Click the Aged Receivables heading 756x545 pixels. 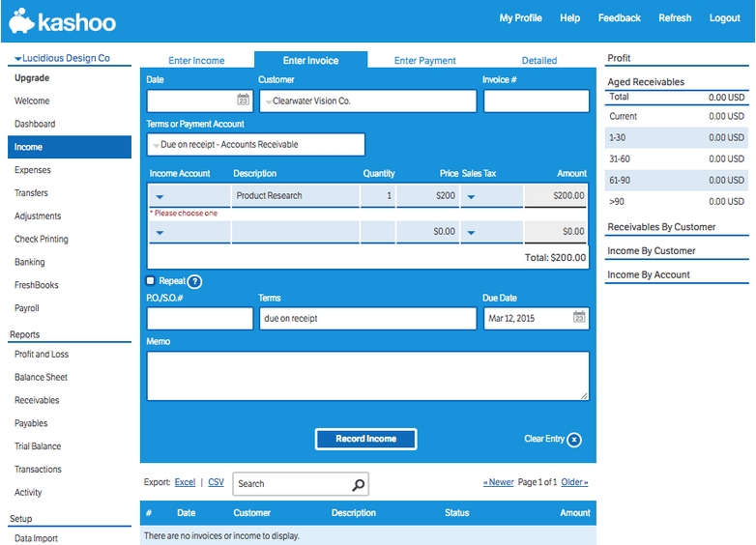[646, 82]
